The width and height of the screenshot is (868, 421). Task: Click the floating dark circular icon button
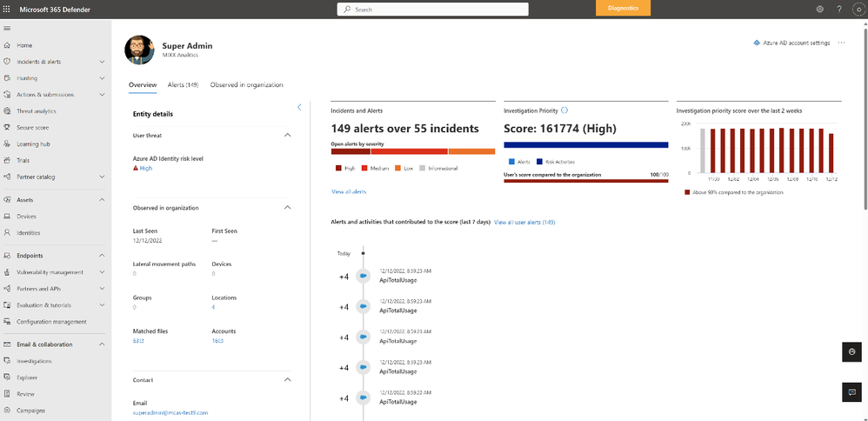(852, 351)
